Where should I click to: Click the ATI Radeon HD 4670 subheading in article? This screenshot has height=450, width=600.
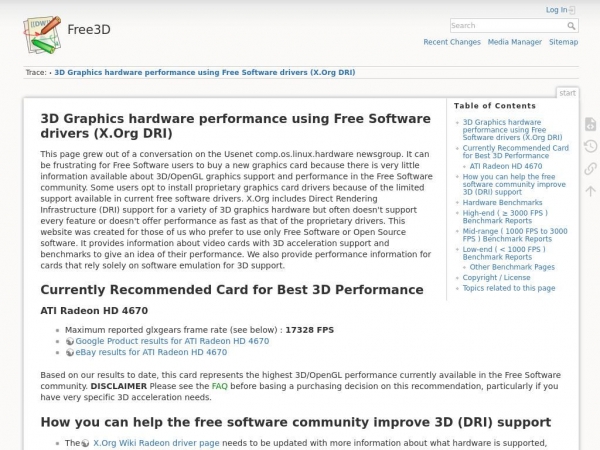pos(94,311)
